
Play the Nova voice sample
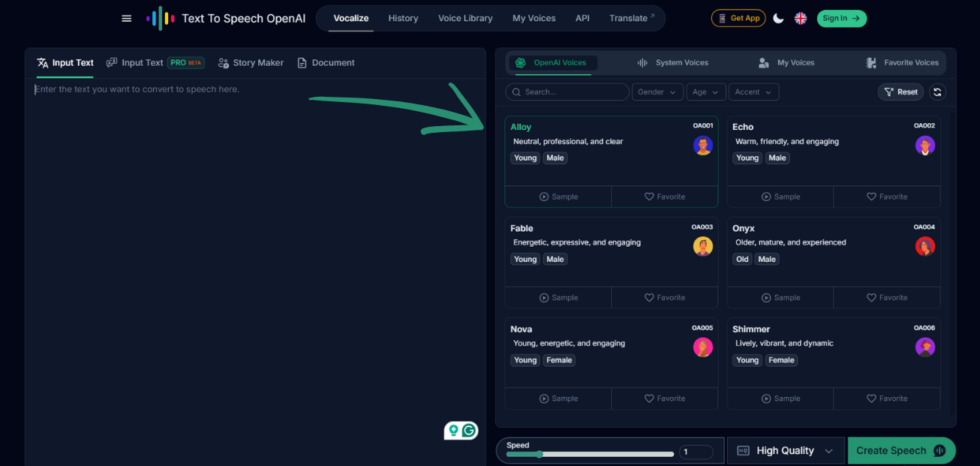click(558, 398)
